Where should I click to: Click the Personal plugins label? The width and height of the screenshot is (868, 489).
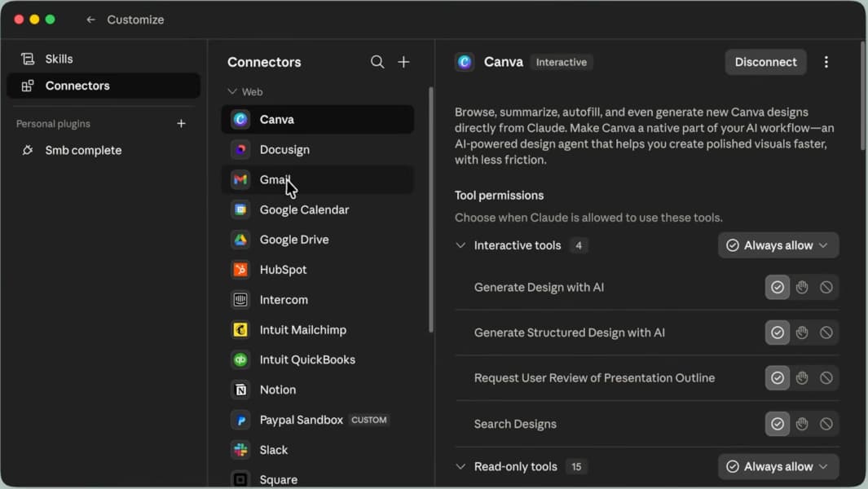click(x=53, y=124)
